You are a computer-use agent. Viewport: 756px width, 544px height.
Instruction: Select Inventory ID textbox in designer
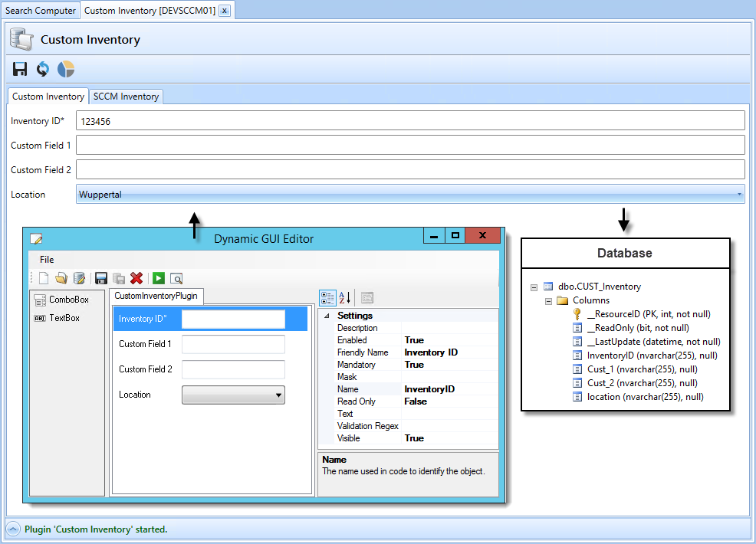233,319
